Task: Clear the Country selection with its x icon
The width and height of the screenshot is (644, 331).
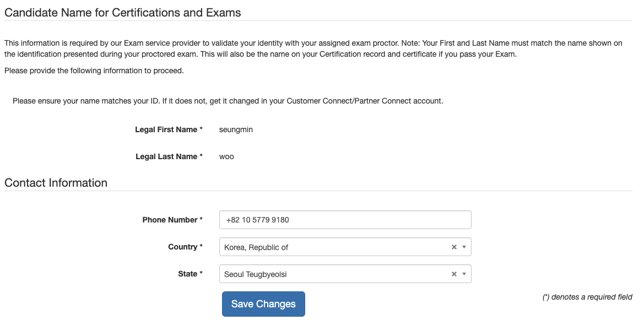Action: (454, 247)
